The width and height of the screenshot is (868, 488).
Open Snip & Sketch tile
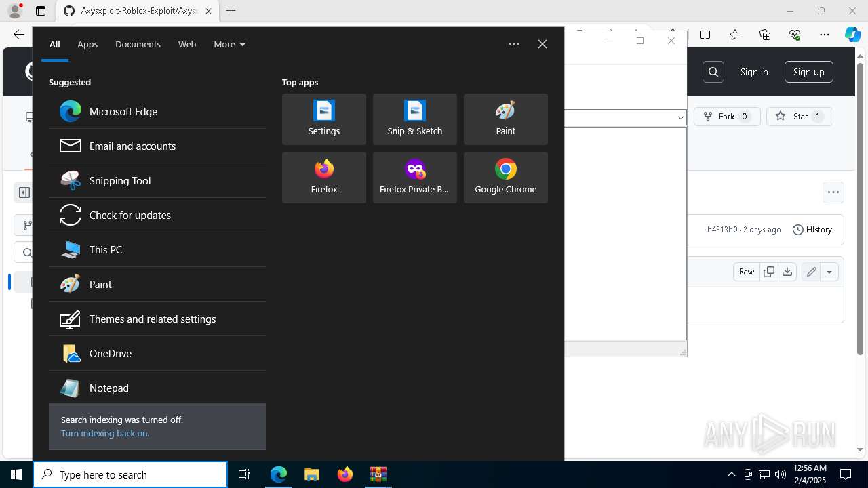[x=415, y=119]
